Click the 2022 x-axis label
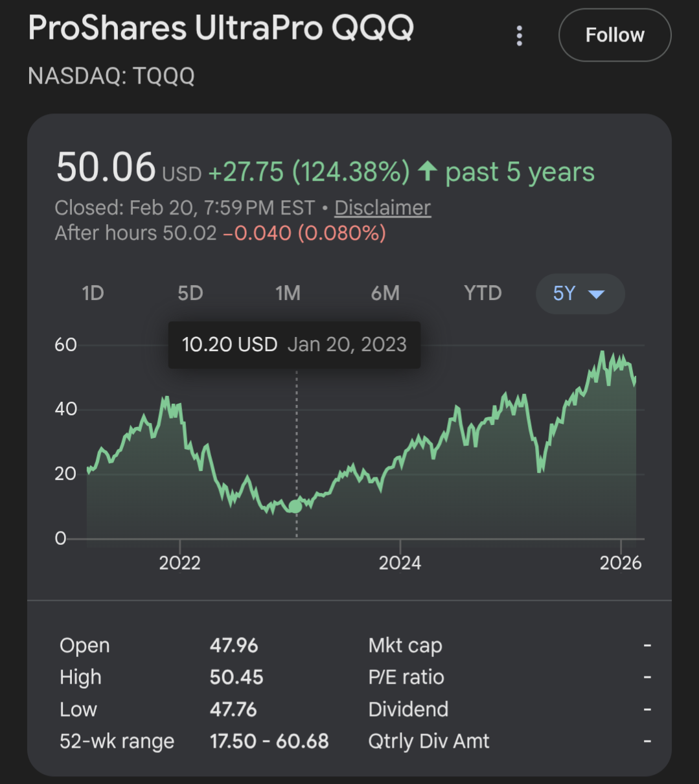 (x=180, y=562)
